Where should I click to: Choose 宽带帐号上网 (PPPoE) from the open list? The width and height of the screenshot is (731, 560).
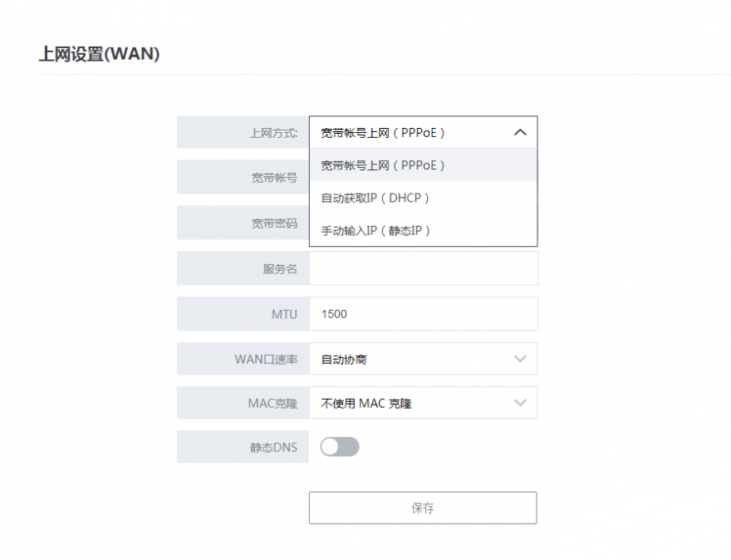(384, 165)
